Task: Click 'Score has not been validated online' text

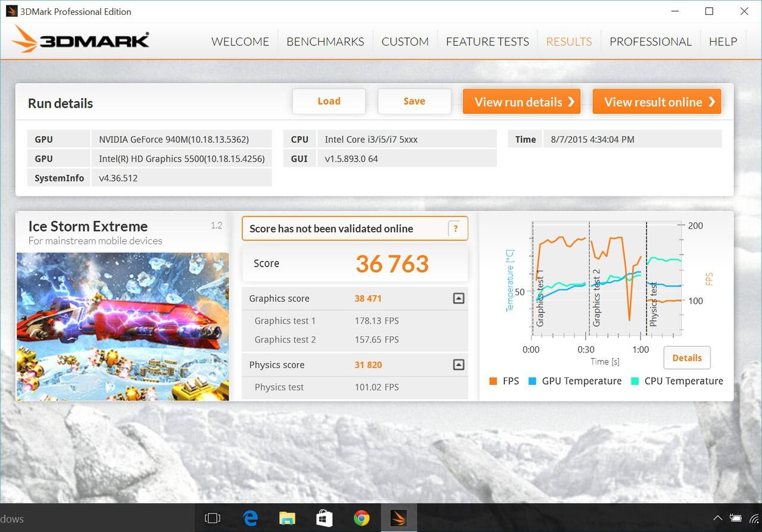Action: coord(331,229)
